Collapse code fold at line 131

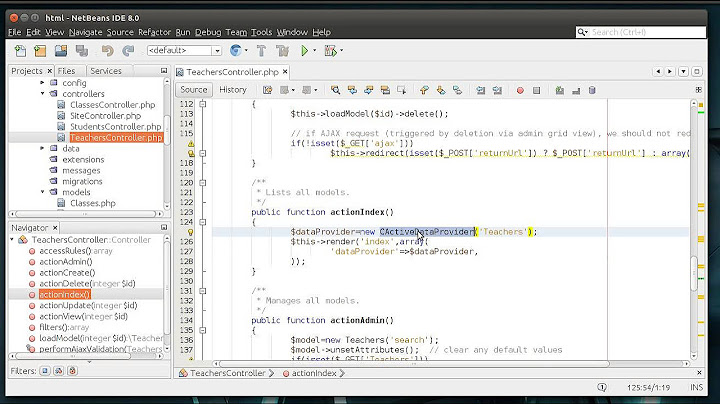[202, 291]
